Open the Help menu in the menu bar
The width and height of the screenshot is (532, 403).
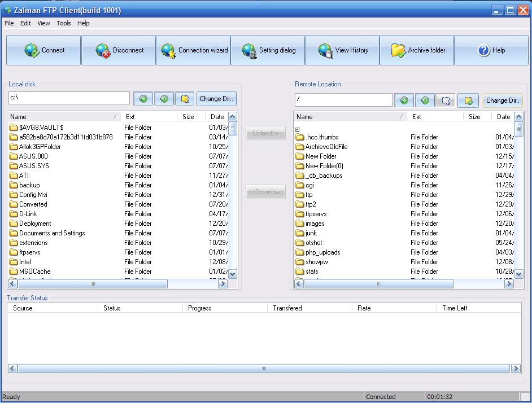coord(84,23)
